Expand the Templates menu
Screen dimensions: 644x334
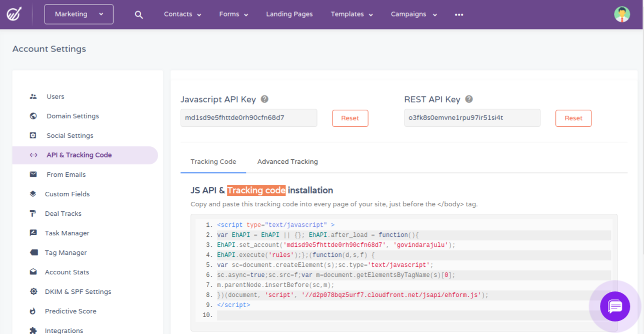pyautogui.click(x=352, y=15)
